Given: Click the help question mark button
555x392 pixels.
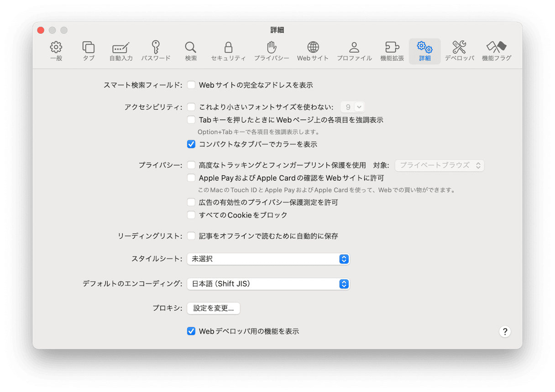Looking at the screenshot, I should (504, 332).
